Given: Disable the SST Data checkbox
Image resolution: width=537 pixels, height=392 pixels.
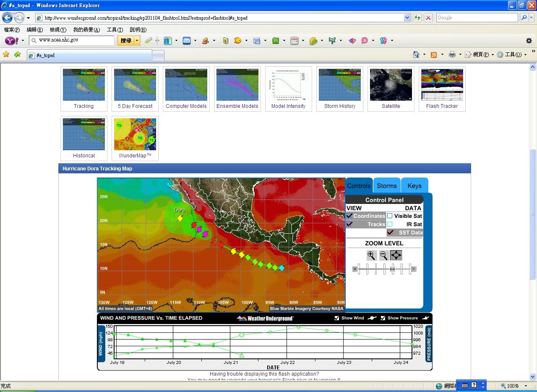Looking at the screenshot, I should pos(390,233).
